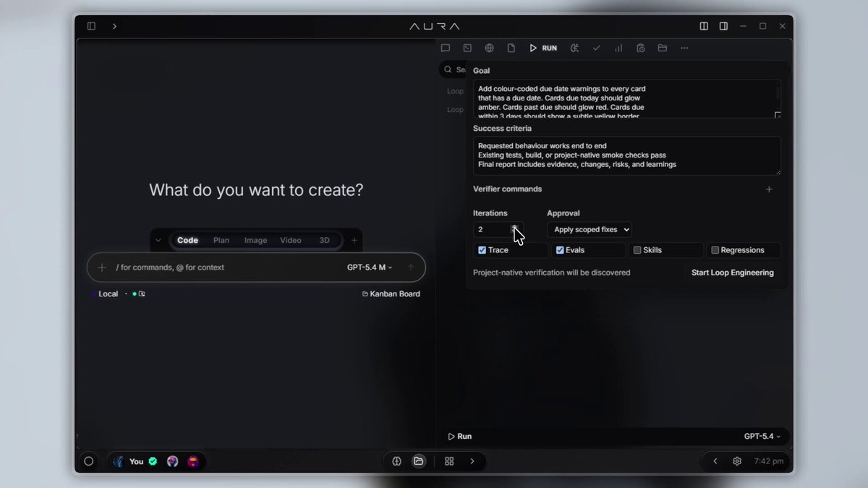Viewport: 868px width, 488px height.
Task: Open the GPT-5.4 M model dropdown
Action: coord(370,267)
